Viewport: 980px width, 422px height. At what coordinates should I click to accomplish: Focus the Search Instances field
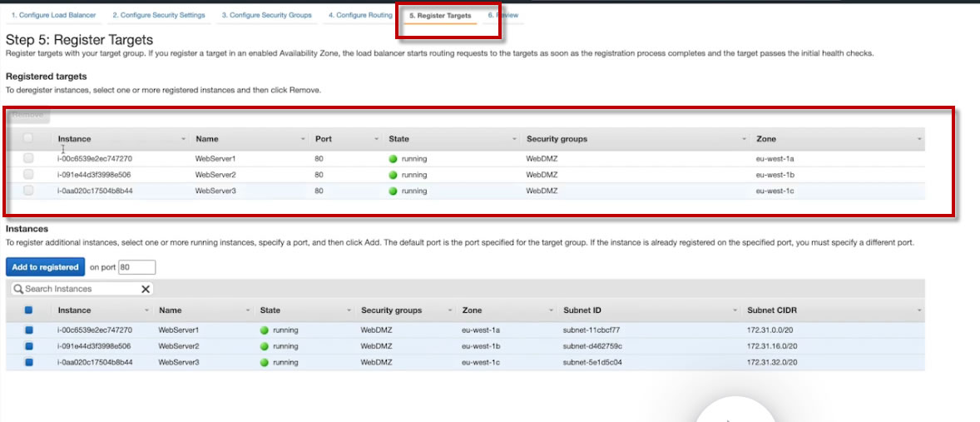(x=82, y=289)
